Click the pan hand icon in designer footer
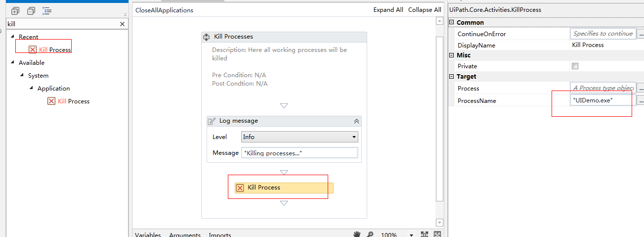The image size is (644, 237). tap(357, 235)
